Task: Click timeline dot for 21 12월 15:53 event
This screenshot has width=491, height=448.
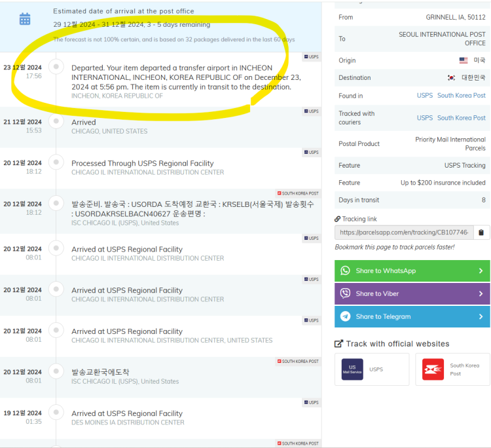Action: click(x=56, y=121)
